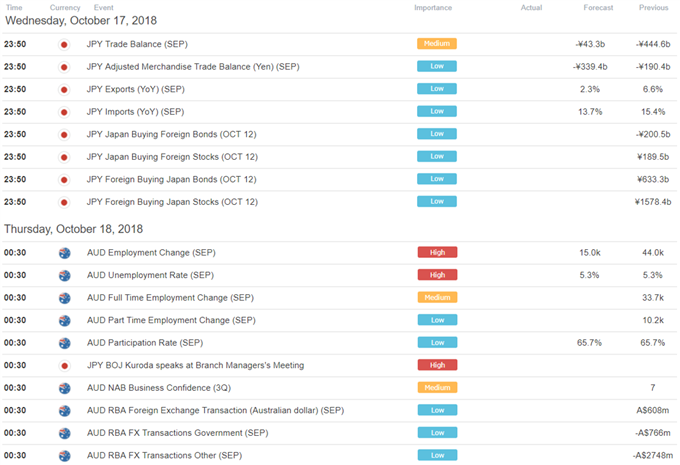
Task: Click the Australia flag next to AUD Unemployment Rate
Action: click(65, 275)
